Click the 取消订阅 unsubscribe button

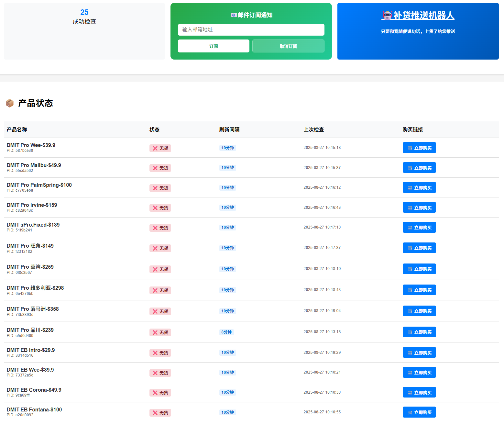coord(288,46)
